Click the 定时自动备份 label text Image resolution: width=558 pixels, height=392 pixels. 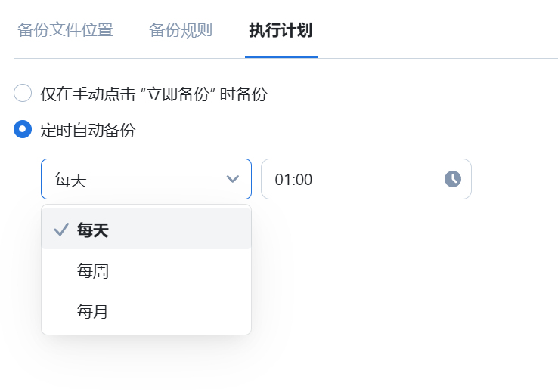pos(88,131)
